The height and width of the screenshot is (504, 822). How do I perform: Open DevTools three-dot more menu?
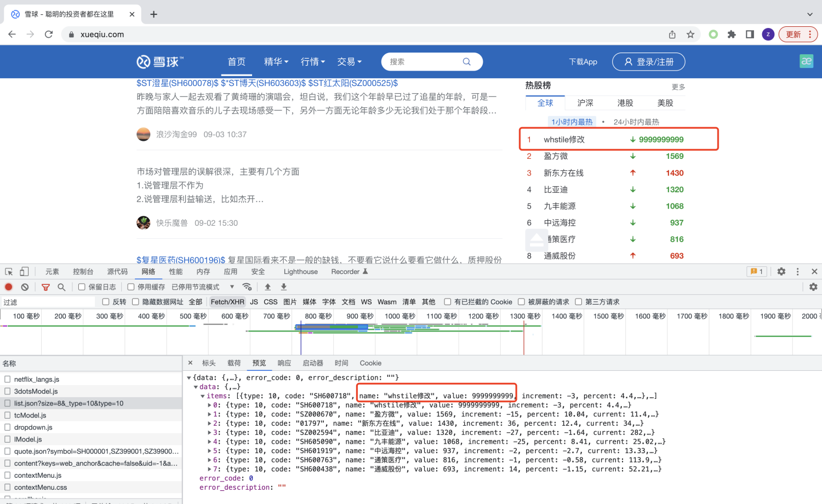(798, 272)
